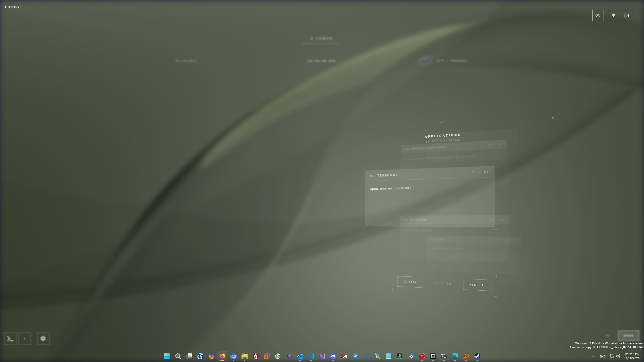644x362 pixels.
Task: Open the gear settings icon
Action: click(x=43, y=339)
